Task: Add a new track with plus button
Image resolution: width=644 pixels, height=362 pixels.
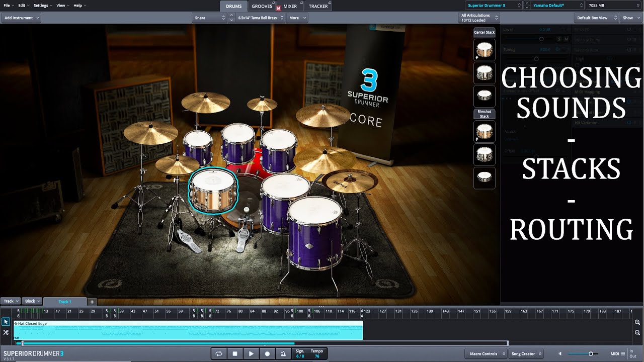Action: [92, 302]
